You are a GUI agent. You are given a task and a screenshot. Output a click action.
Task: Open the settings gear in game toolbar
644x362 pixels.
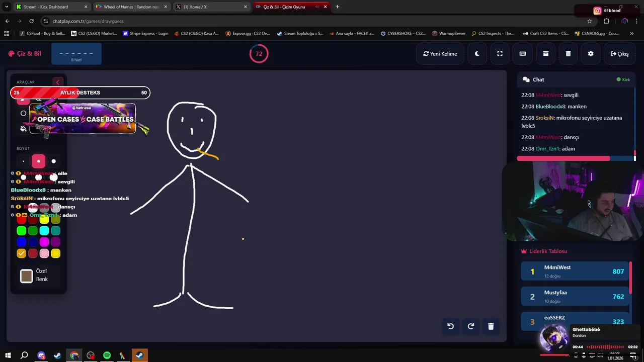tap(591, 54)
